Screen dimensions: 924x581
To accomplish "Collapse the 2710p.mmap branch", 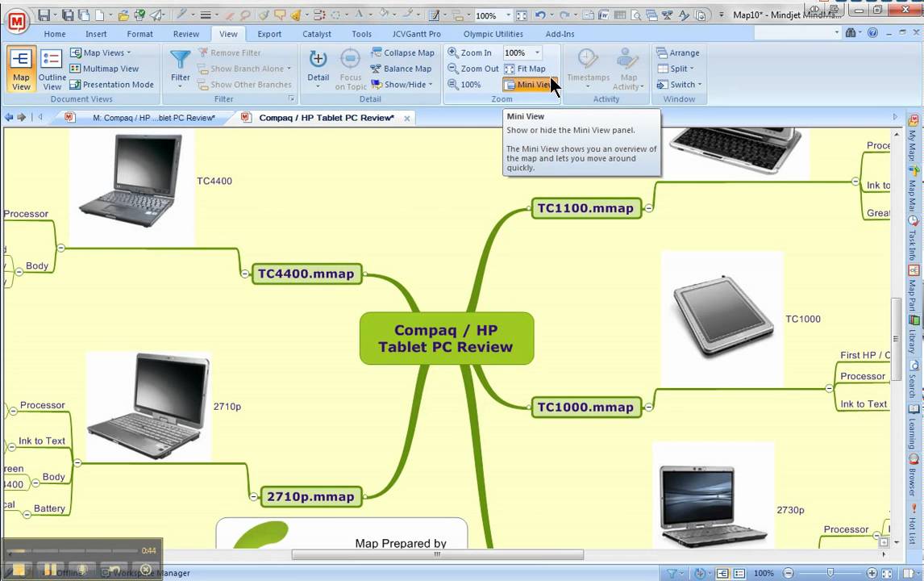I will [253, 496].
